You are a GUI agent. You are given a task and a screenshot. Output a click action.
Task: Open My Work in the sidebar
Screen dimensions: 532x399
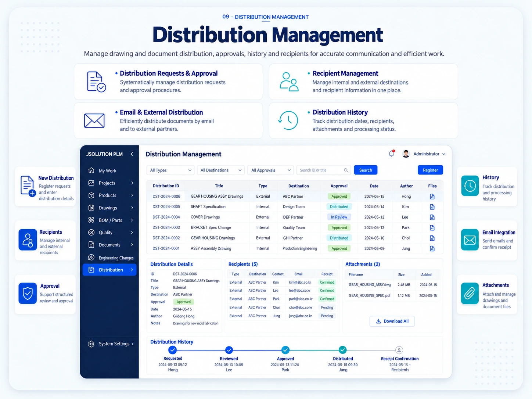(109, 171)
